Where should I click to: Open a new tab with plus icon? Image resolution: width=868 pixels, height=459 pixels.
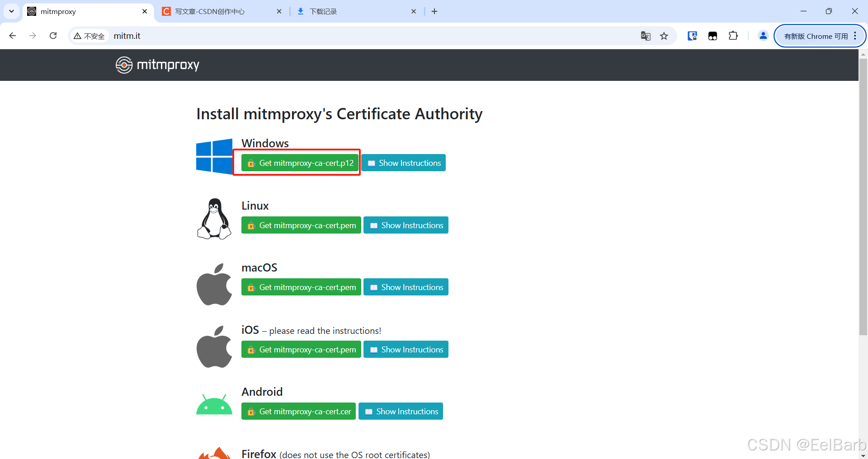point(434,11)
